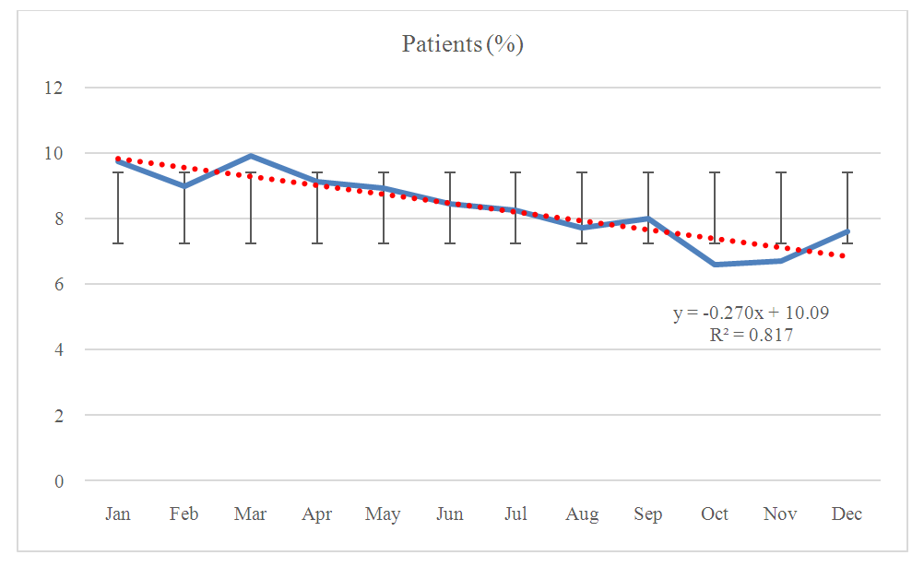
Task: Select the Dec month label
Action: point(847,514)
